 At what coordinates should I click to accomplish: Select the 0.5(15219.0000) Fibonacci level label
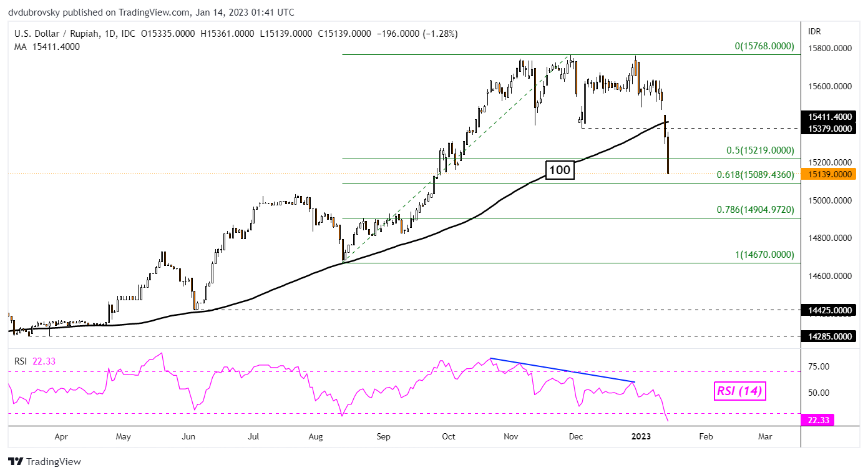(x=760, y=150)
